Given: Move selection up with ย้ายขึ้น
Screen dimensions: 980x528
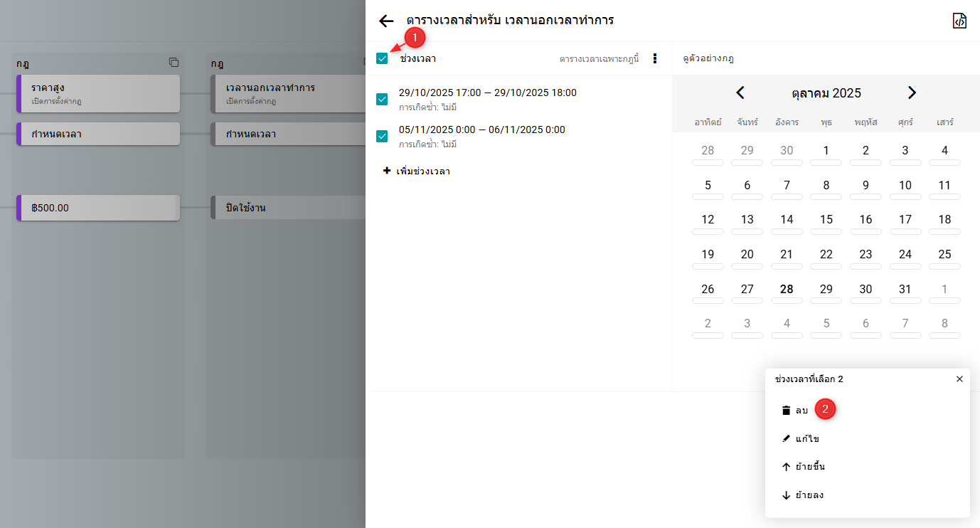Looking at the screenshot, I should coord(803,467).
